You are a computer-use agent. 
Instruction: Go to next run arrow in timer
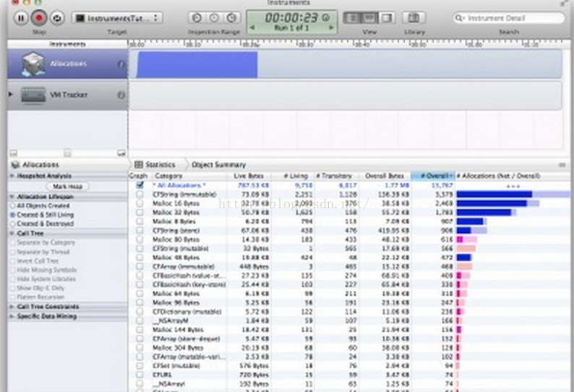331,27
